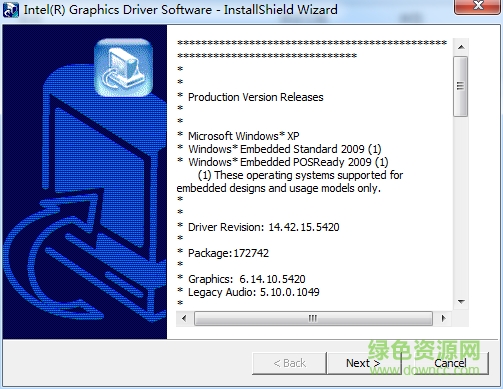Click the Cancel button
503x389 pixels.
[x=450, y=363]
